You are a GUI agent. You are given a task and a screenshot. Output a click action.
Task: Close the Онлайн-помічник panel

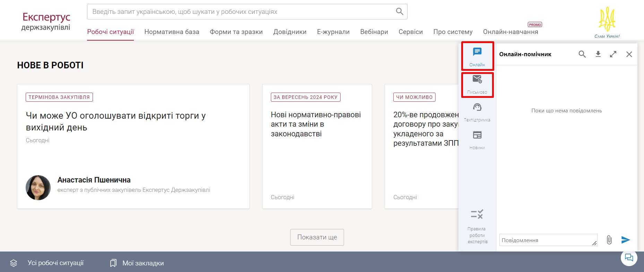click(x=629, y=54)
